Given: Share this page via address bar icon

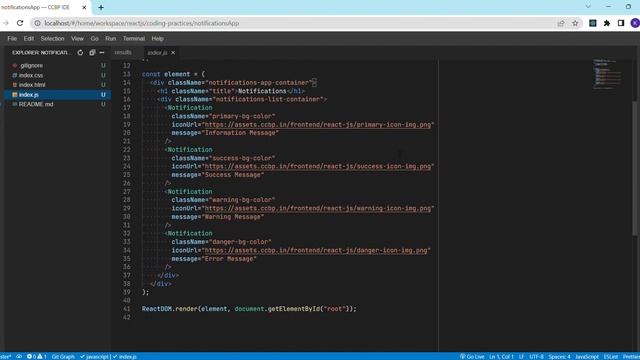Looking at the screenshot, I should [561, 23].
